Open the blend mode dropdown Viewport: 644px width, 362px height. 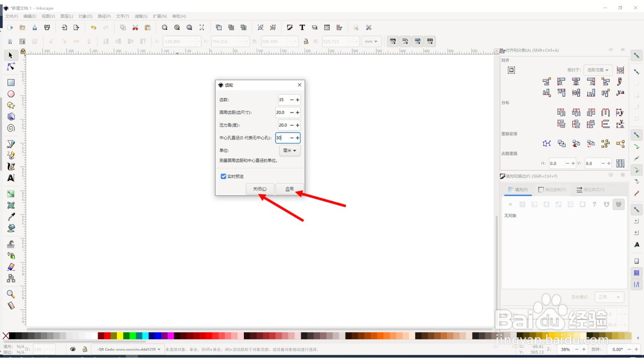(609, 297)
